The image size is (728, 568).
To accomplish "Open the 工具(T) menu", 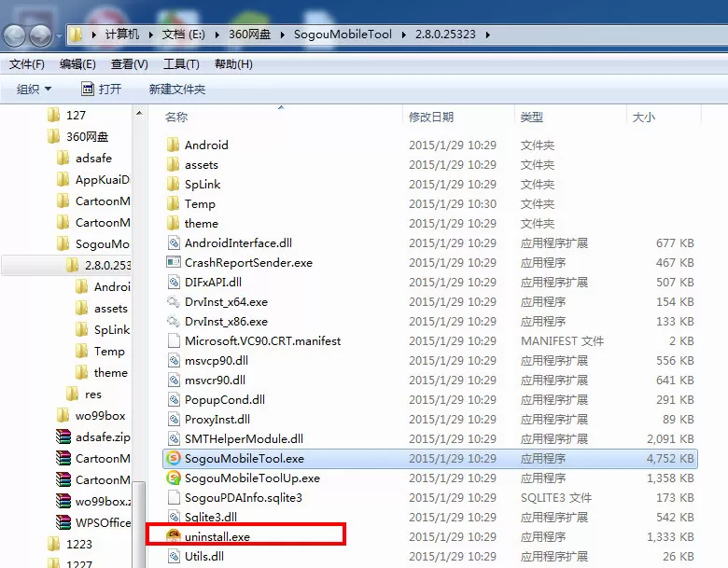I will 181,64.
